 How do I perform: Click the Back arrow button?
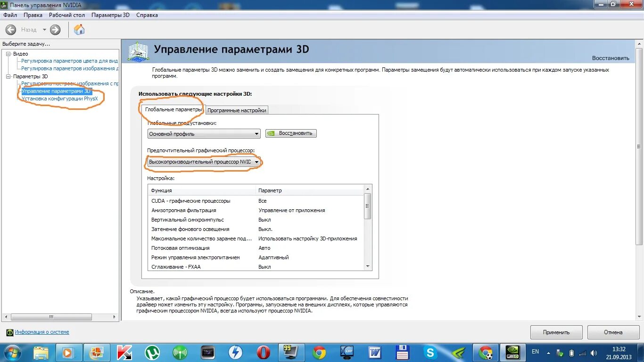pos(11,30)
